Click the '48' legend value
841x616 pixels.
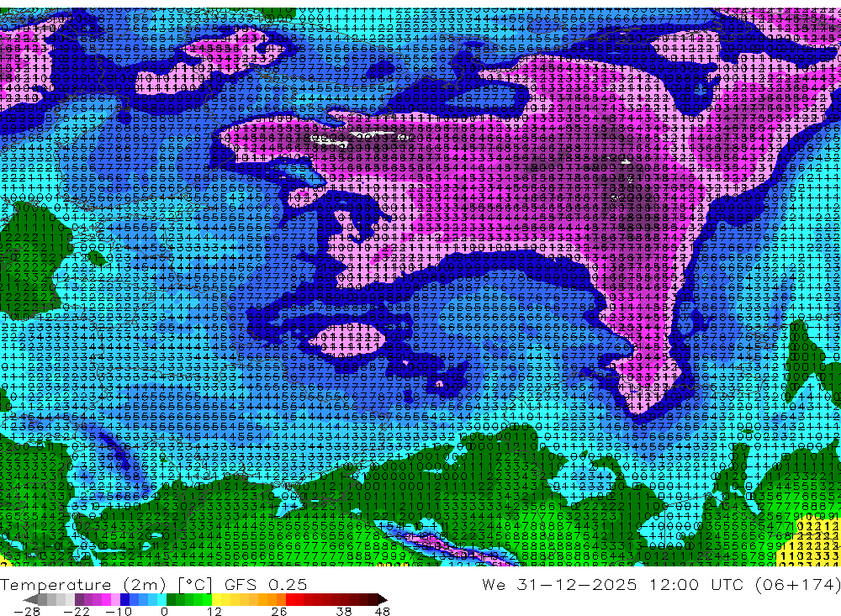tap(382, 611)
